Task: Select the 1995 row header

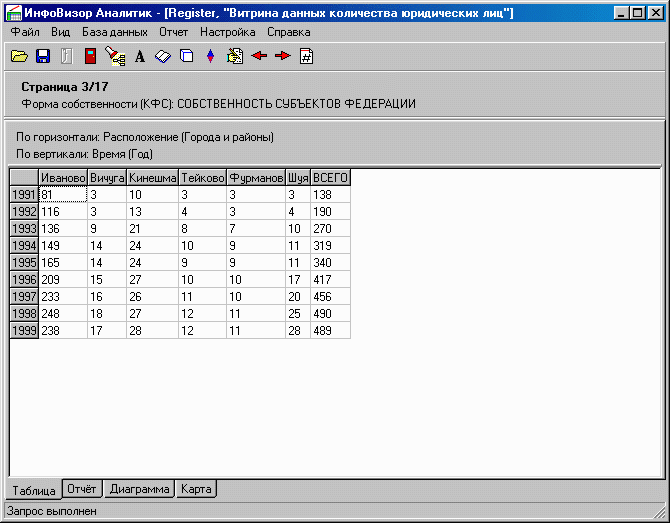Action: click(x=24, y=262)
